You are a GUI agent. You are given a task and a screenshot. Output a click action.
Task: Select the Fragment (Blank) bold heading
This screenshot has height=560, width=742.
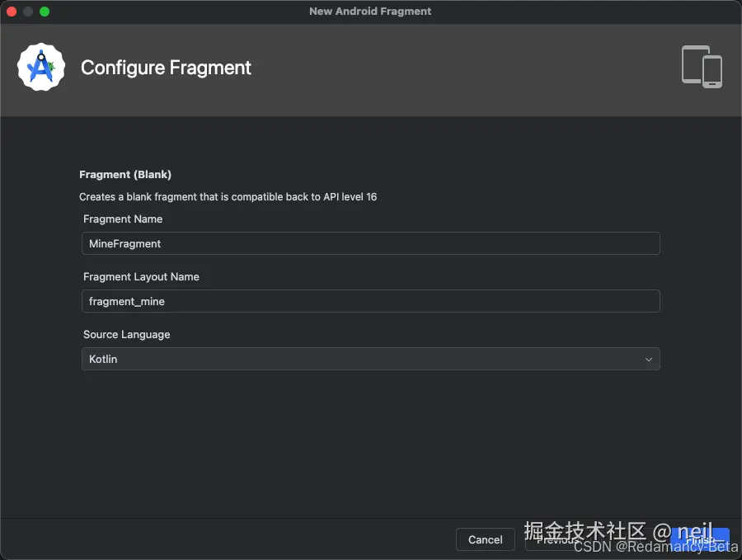point(125,175)
